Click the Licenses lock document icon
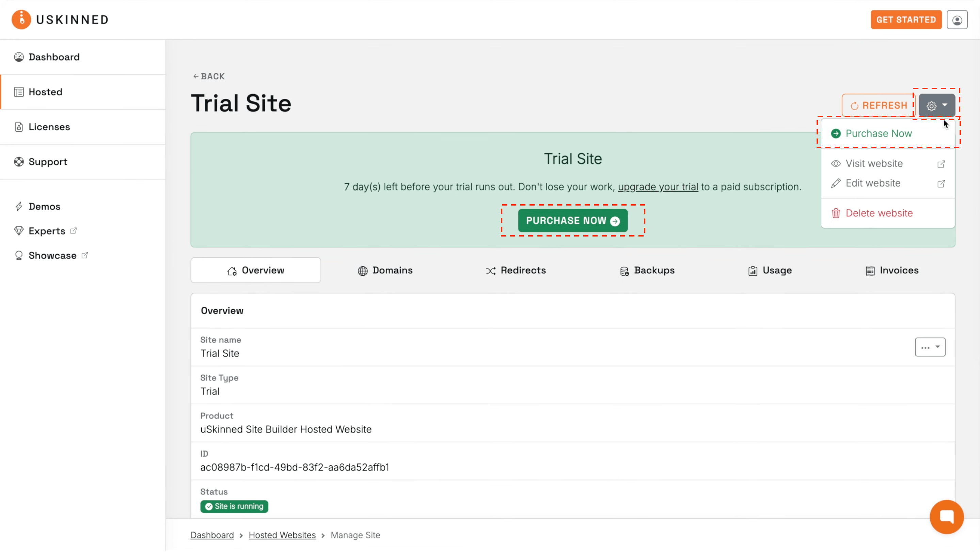This screenshot has width=980, height=552. coord(19,127)
